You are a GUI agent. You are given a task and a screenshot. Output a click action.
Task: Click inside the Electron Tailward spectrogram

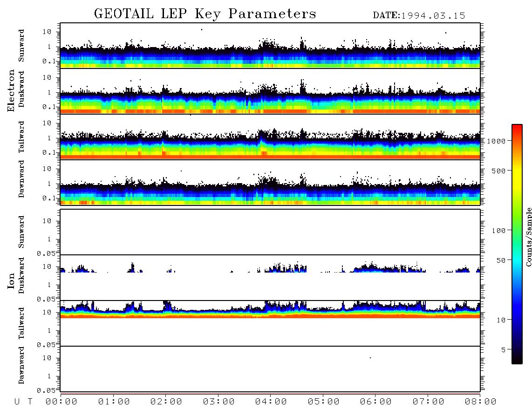pyautogui.click(x=270, y=137)
